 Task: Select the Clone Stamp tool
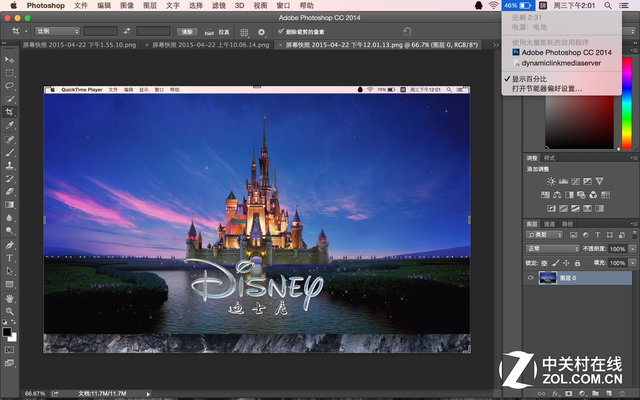(x=9, y=166)
